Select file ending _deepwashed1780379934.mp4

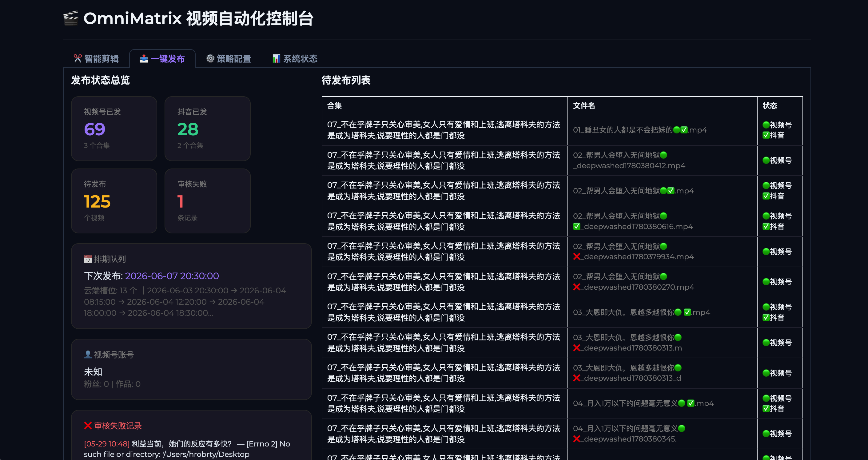[634, 252]
